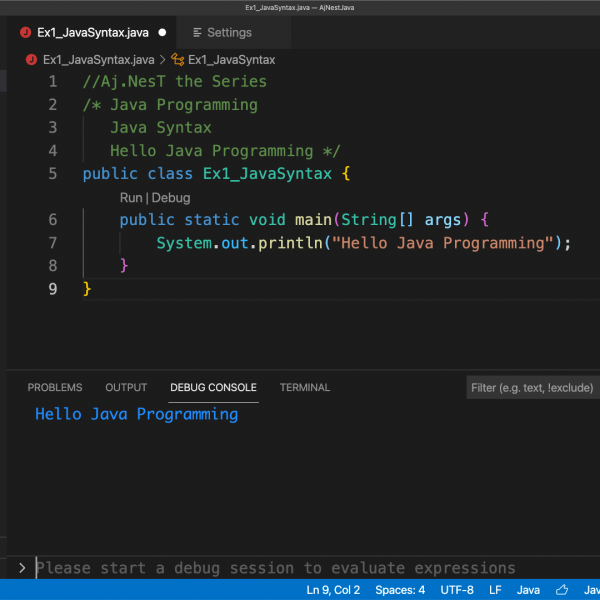Screen dimensions: 600x600
Task: Select the DEBUG CONSOLE tab
Action: 213,388
